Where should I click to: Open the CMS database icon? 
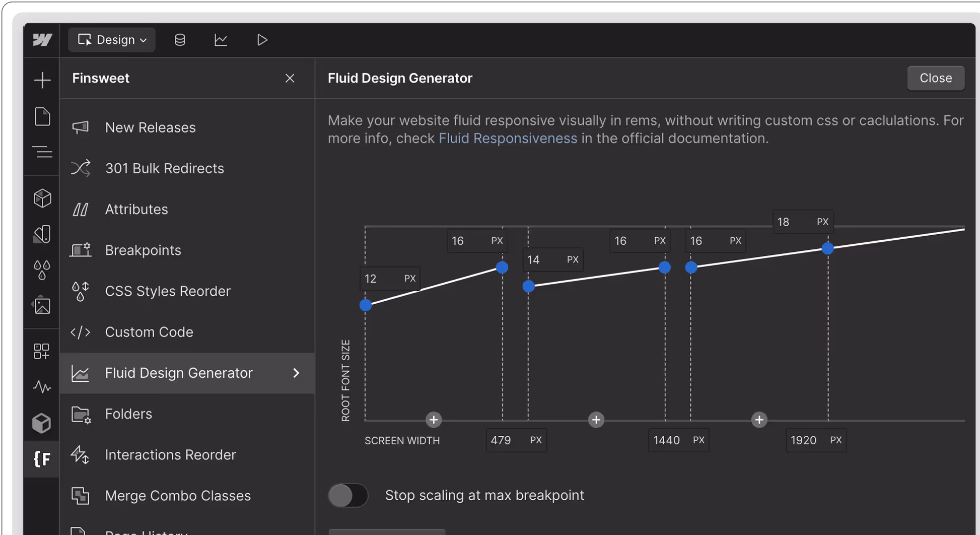click(180, 40)
